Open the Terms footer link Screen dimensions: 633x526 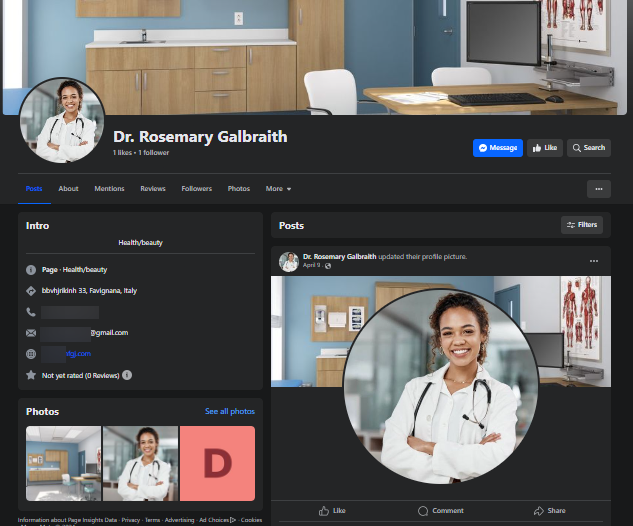click(153, 520)
